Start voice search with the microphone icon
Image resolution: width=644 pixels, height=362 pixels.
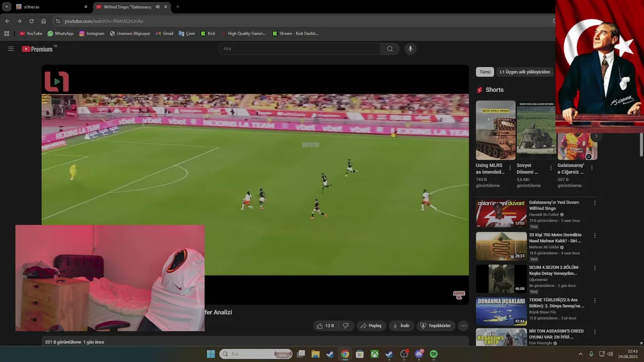[411, 49]
